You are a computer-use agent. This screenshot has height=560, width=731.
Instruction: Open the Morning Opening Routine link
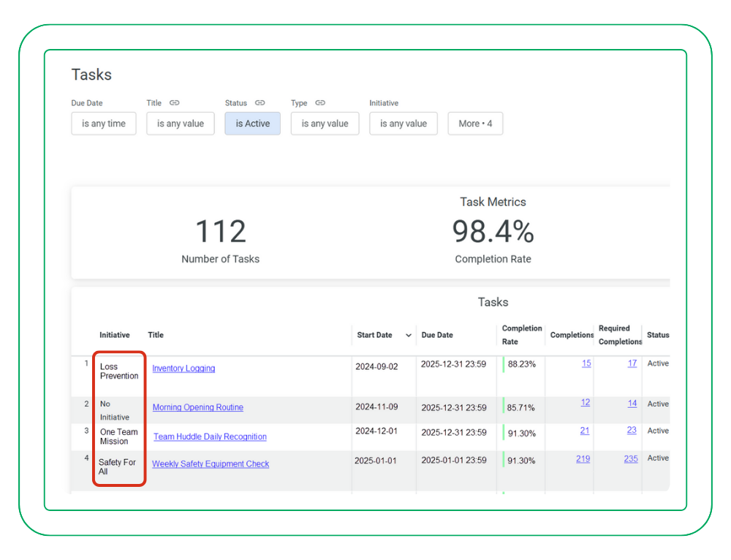coord(197,407)
